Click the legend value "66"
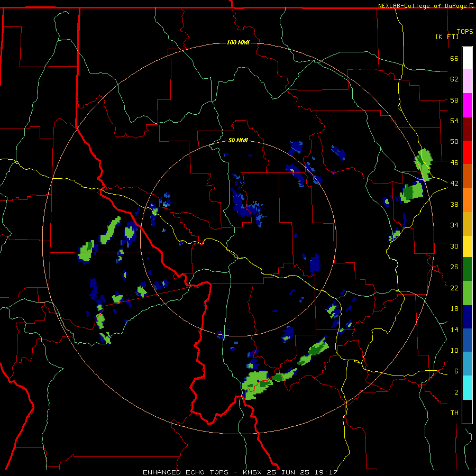476x476 pixels. point(454,58)
